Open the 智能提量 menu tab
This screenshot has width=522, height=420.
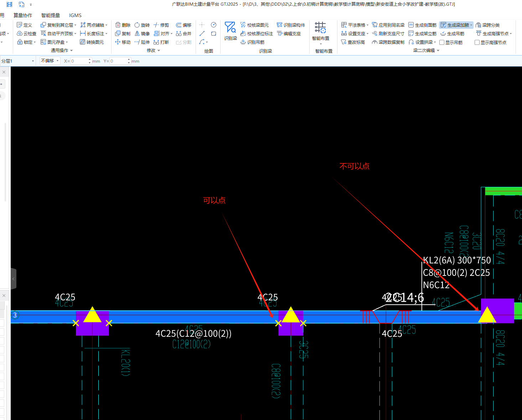[x=51, y=15]
